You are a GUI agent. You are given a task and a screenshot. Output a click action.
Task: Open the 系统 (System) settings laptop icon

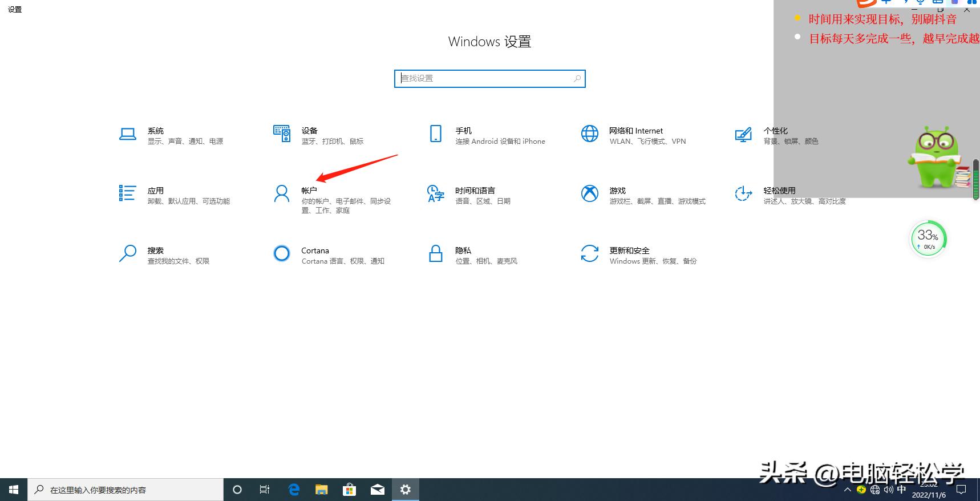tap(127, 134)
